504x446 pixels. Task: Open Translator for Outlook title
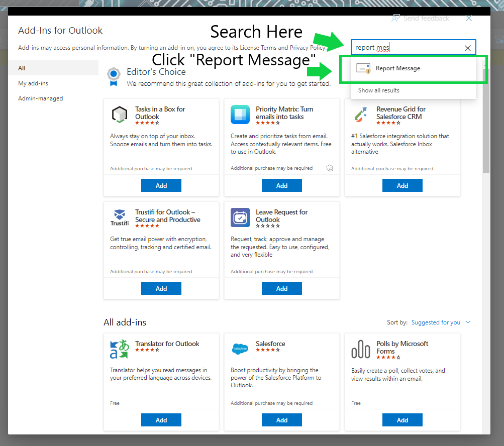(167, 344)
